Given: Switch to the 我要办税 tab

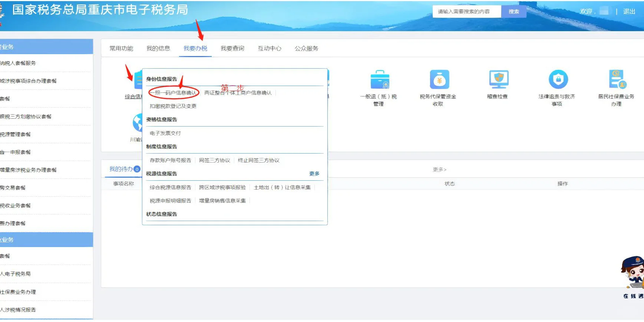Looking at the screenshot, I should [195, 49].
